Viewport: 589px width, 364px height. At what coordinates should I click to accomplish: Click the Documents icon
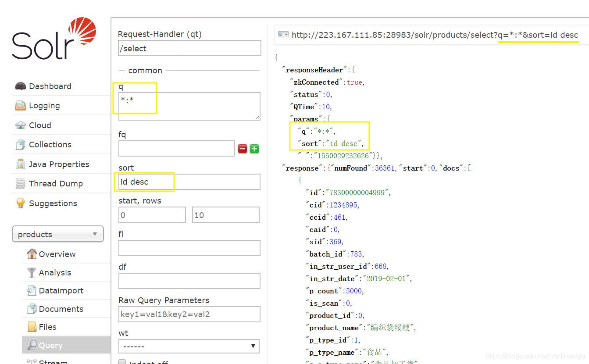32,309
